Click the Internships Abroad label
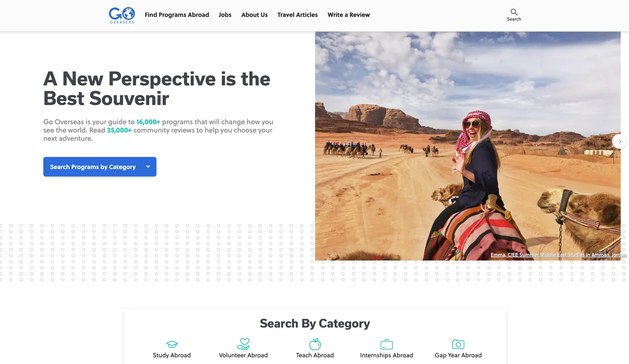The width and height of the screenshot is (629, 364). pos(387,355)
